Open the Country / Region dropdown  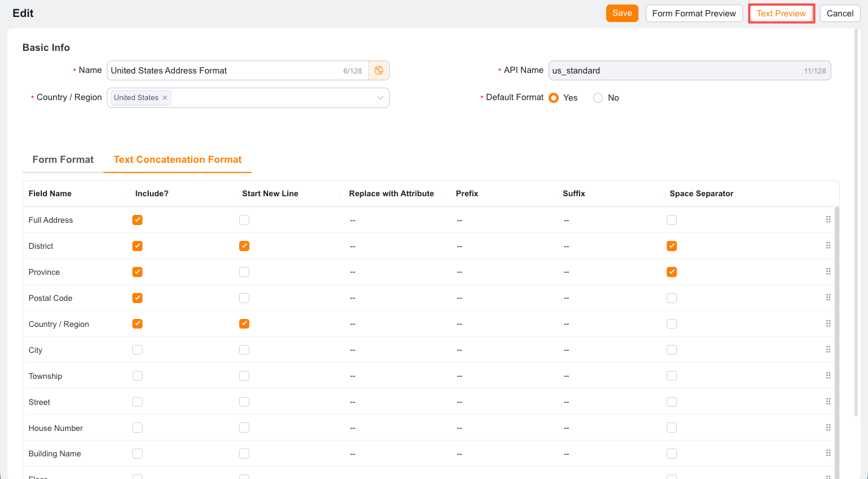[x=248, y=98]
